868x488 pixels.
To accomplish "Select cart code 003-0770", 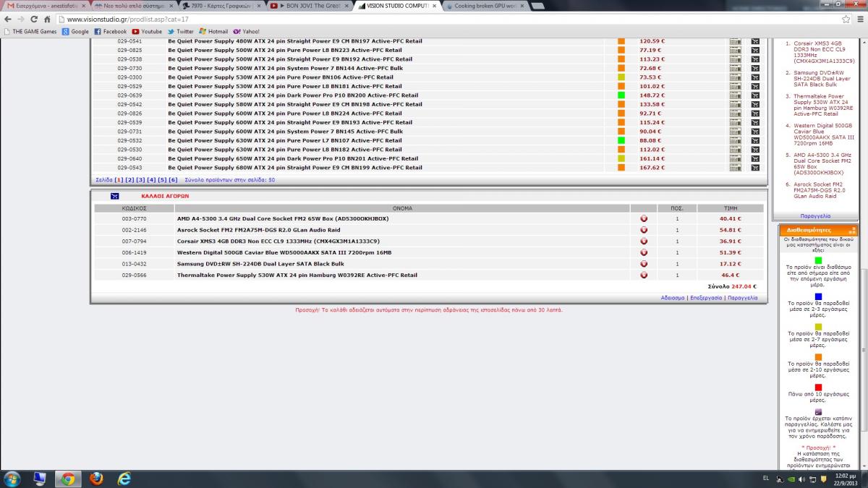I will tap(134, 218).
